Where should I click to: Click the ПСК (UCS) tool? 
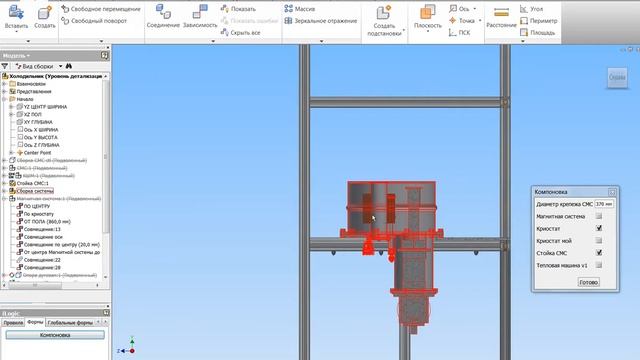(x=460, y=32)
